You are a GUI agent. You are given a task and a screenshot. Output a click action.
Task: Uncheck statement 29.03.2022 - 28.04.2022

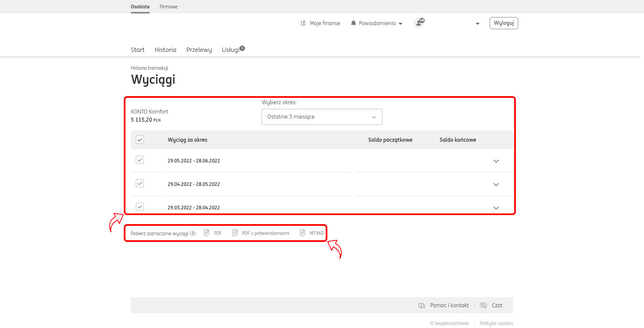click(x=140, y=207)
